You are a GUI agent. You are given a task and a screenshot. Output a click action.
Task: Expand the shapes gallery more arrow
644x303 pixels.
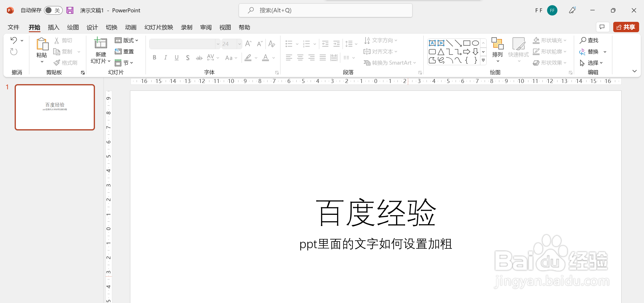[x=483, y=60]
